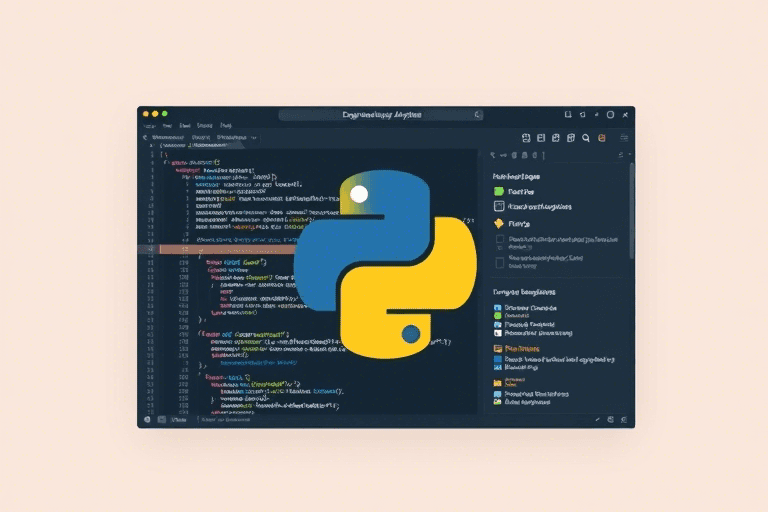Click the yellow diamond icon in the side panel
The width and height of the screenshot is (768, 512).
(499, 223)
